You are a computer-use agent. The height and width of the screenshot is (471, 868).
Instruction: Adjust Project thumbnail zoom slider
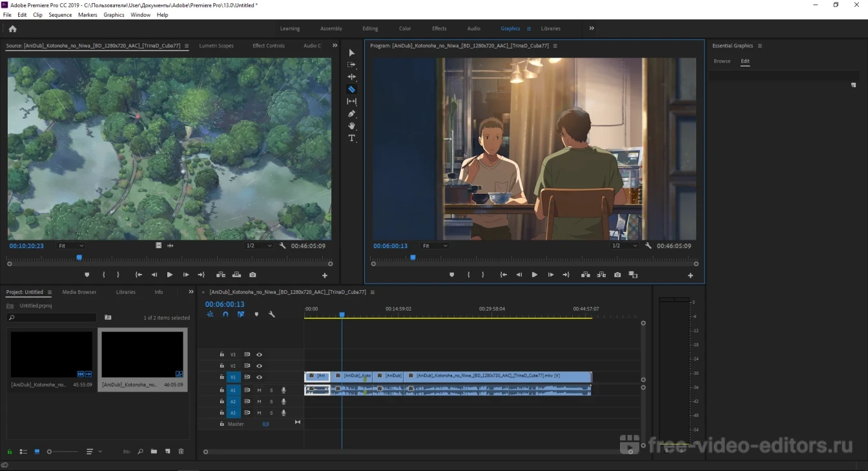point(63,452)
